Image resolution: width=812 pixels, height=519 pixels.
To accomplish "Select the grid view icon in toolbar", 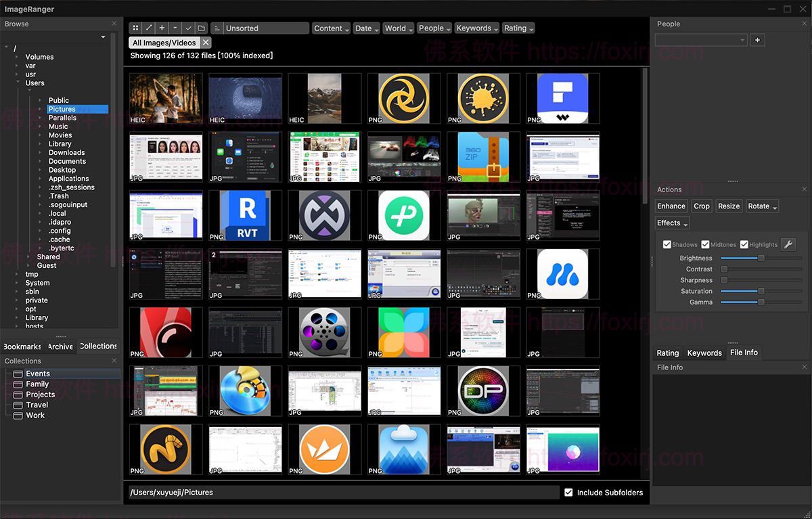I will coord(135,28).
